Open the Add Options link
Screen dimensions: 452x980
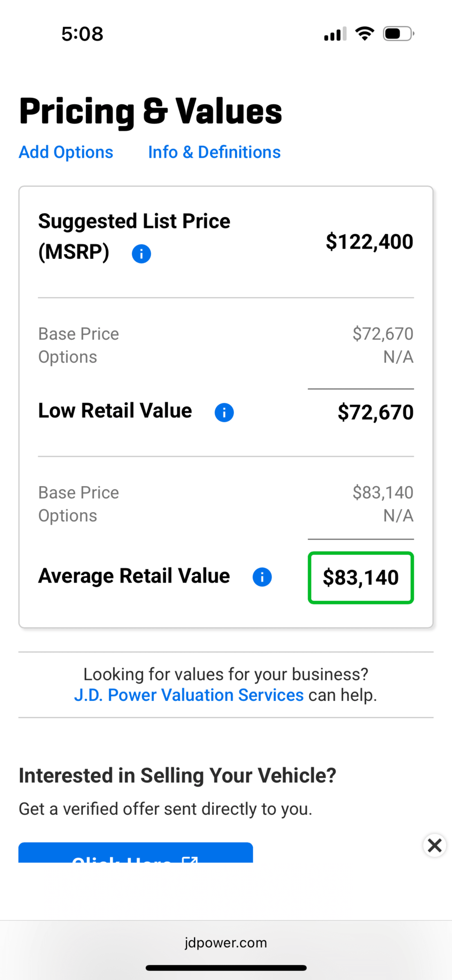[x=66, y=152]
